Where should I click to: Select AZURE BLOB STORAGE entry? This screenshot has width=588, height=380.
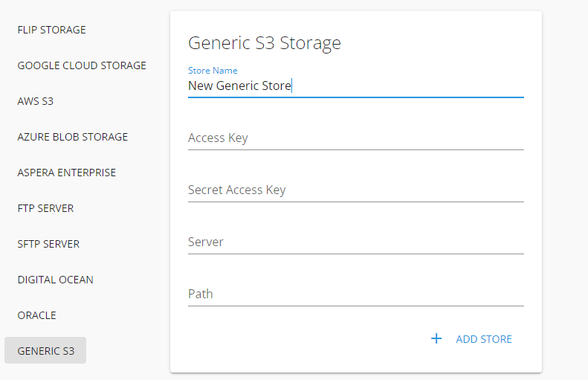pyautogui.click(x=73, y=137)
